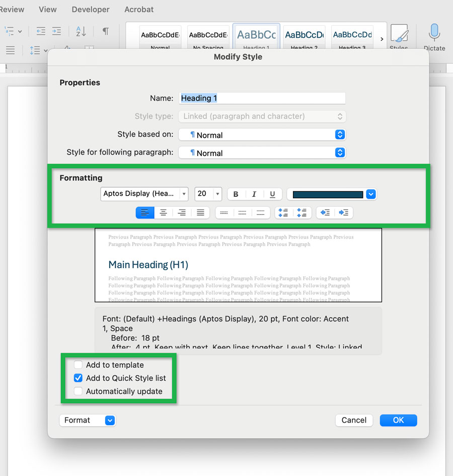Uncheck Add to Quick Style list
The height and width of the screenshot is (476, 453).
click(78, 378)
